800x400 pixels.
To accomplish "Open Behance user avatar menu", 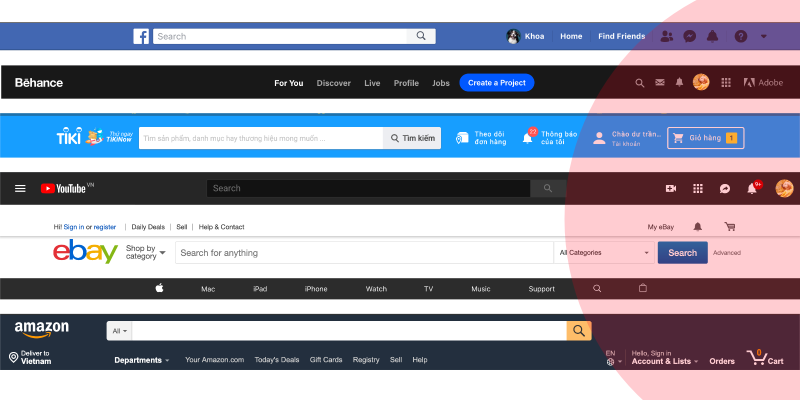I will pyautogui.click(x=701, y=82).
